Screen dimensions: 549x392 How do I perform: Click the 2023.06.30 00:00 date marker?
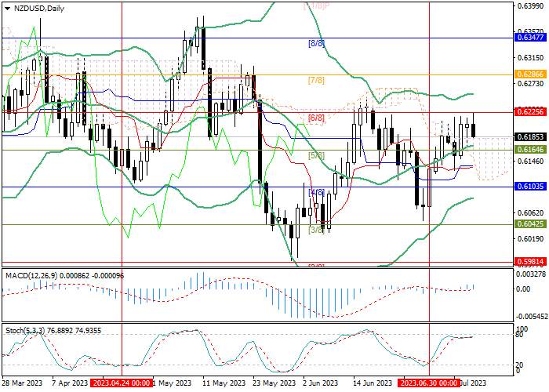point(429,383)
